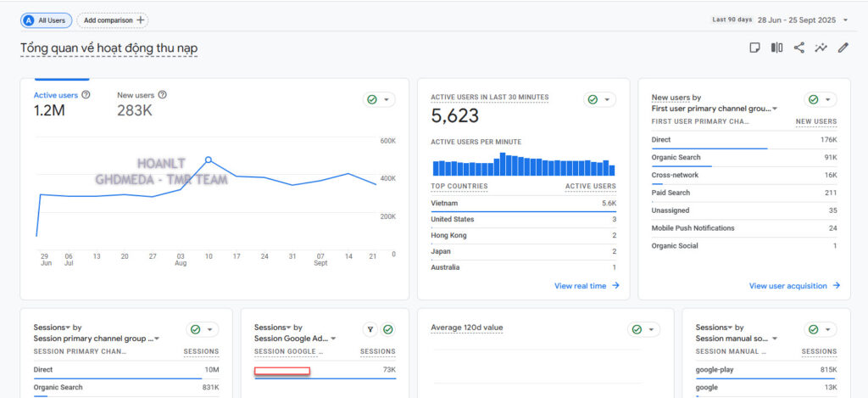Screen dimensions: 868x398
Task: Open View real time link
Action: [587, 286]
